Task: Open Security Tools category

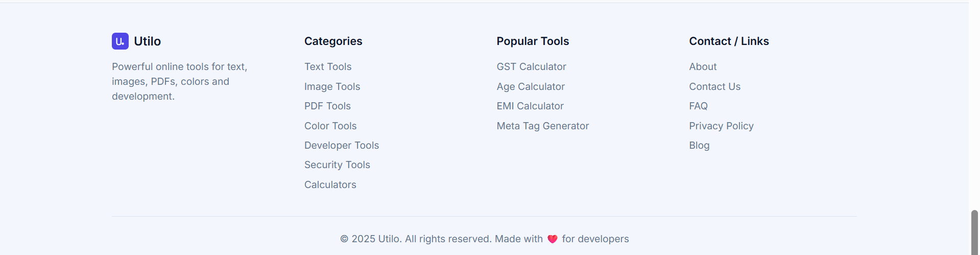Action: pos(337,165)
